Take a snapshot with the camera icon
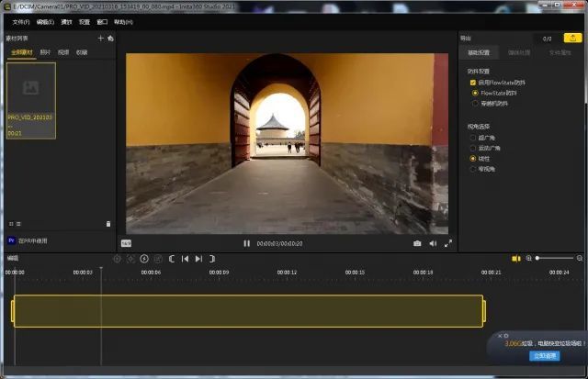This screenshot has height=379, width=588. point(417,243)
